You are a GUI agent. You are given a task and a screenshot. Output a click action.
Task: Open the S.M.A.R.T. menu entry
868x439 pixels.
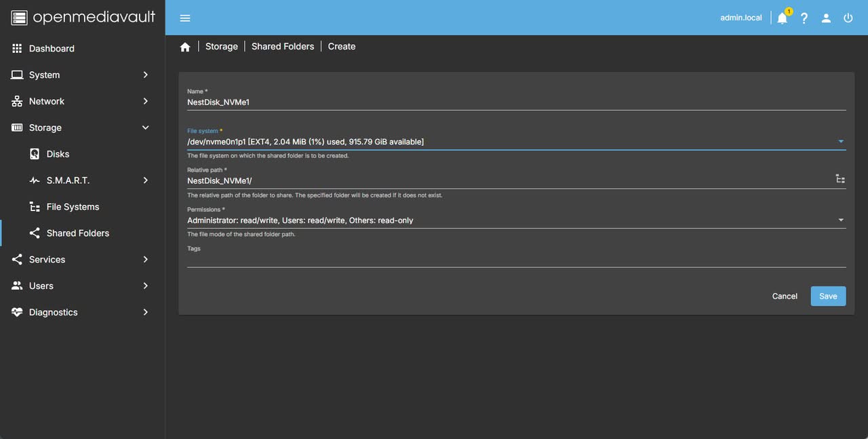(x=82, y=180)
